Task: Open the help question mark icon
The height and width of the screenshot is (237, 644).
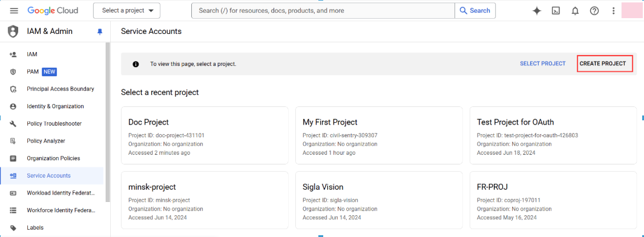Action: point(594,11)
